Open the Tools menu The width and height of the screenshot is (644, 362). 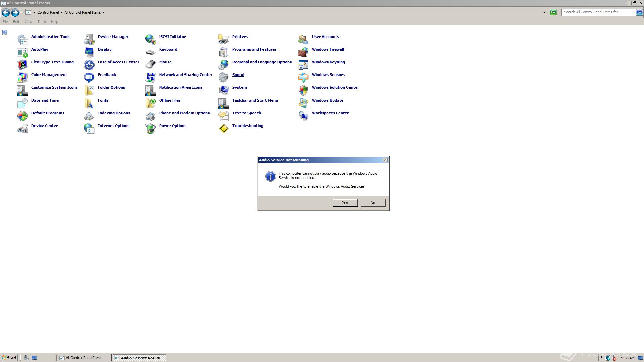pos(42,22)
